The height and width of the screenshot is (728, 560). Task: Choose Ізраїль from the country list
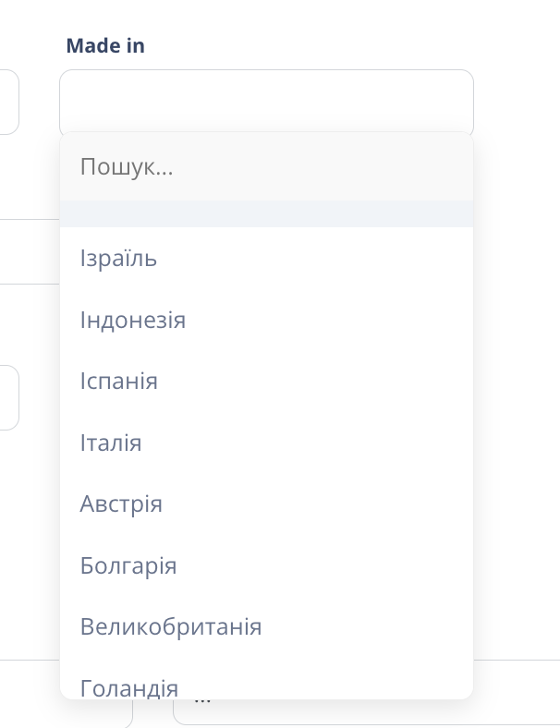(118, 259)
